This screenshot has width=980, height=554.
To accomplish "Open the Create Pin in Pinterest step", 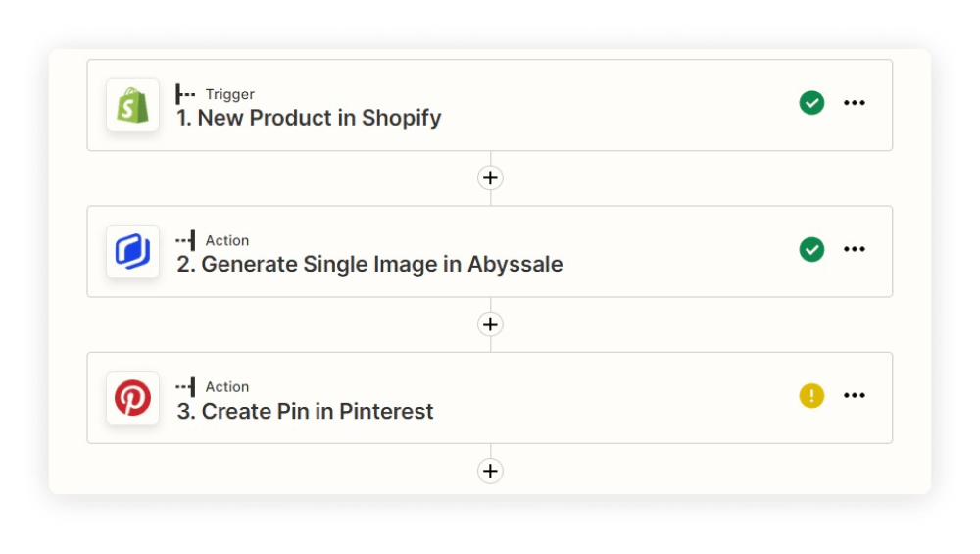I will (489, 398).
